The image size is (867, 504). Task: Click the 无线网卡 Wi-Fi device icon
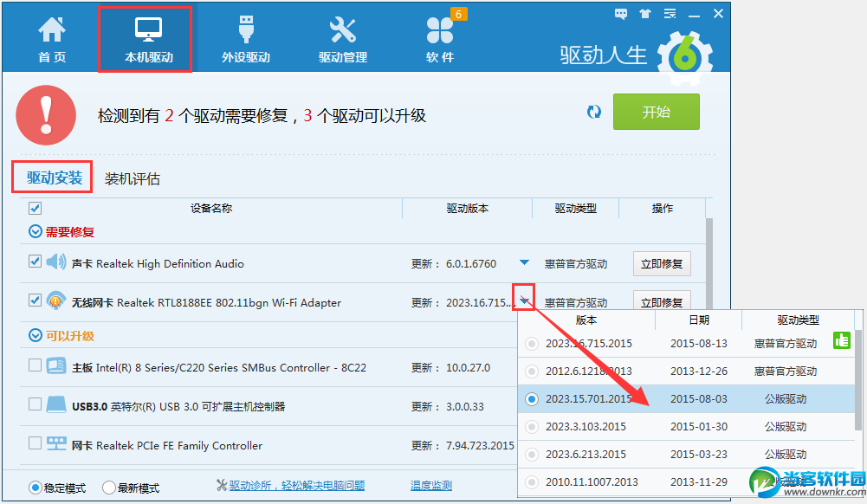tap(55, 300)
